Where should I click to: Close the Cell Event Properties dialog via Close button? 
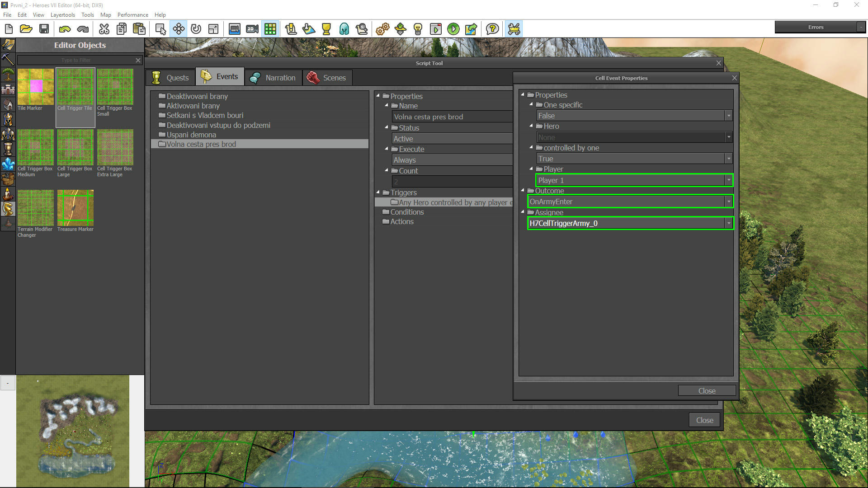pos(707,391)
